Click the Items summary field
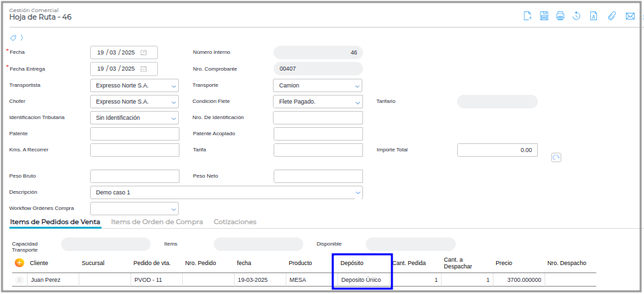The image size is (644, 294). [x=258, y=244]
